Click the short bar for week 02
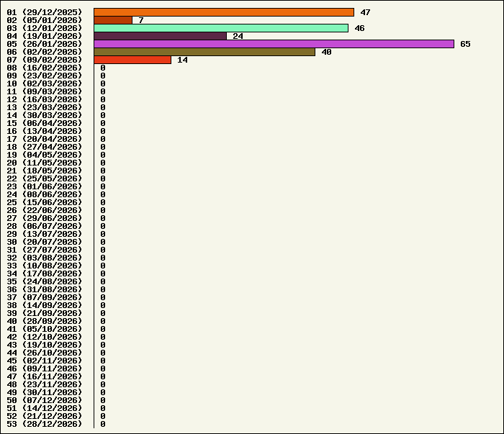Image resolution: width=504 pixels, height=434 pixels. tap(113, 20)
